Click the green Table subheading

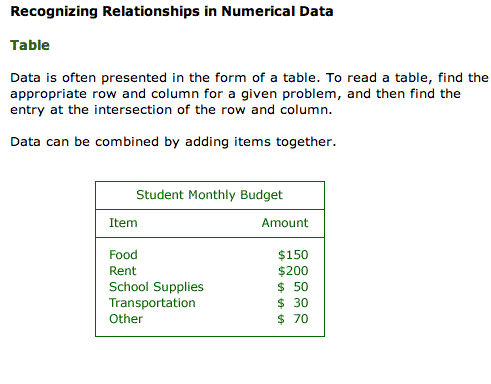click(x=30, y=45)
